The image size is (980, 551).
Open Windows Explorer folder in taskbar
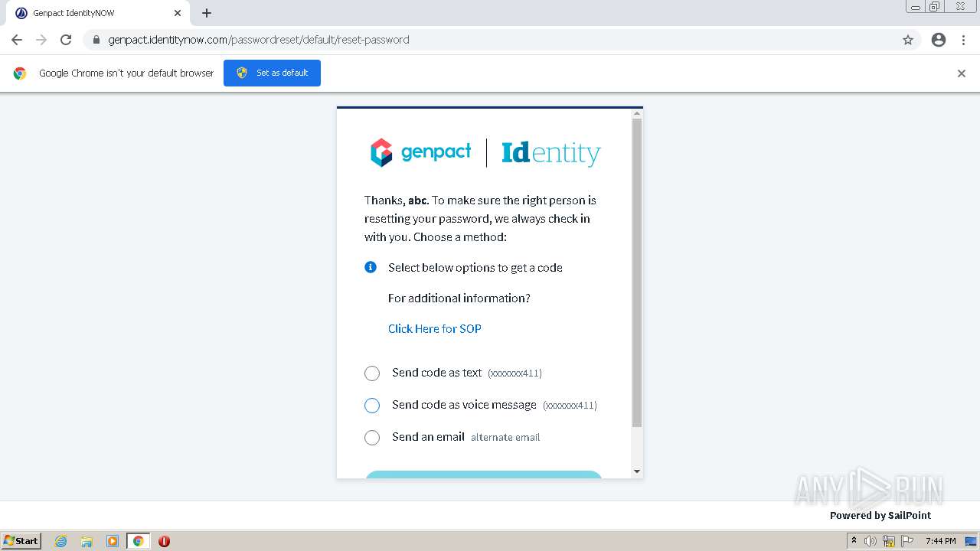pos(87,541)
